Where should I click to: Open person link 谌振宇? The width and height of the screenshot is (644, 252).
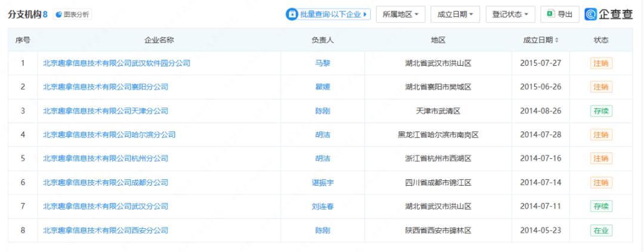tap(323, 183)
